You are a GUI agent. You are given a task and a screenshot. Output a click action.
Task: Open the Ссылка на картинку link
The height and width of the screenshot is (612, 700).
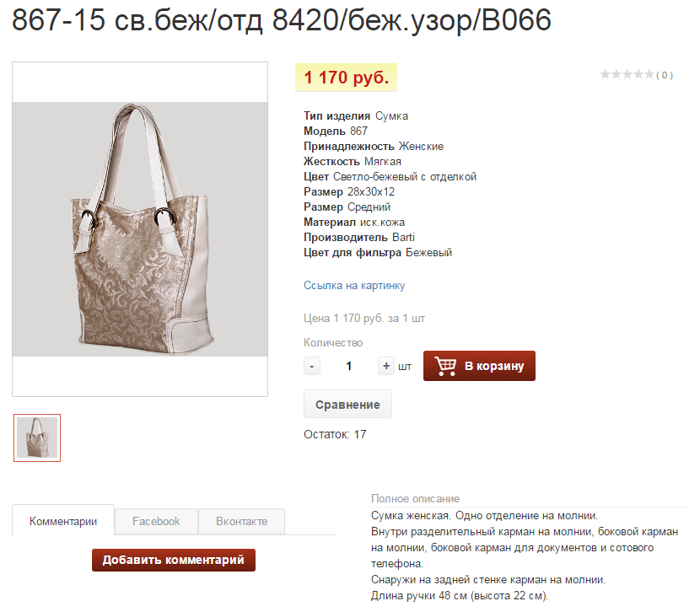click(354, 286)
